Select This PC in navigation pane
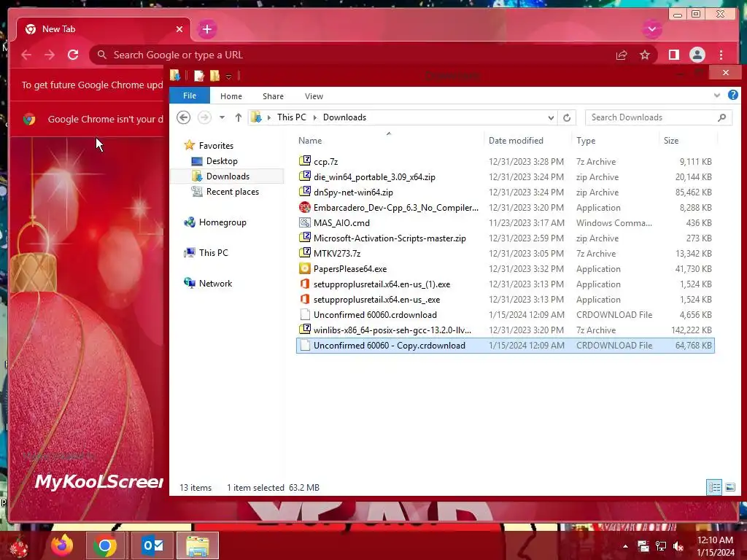The image size is (747, 560). coord(214,253)
